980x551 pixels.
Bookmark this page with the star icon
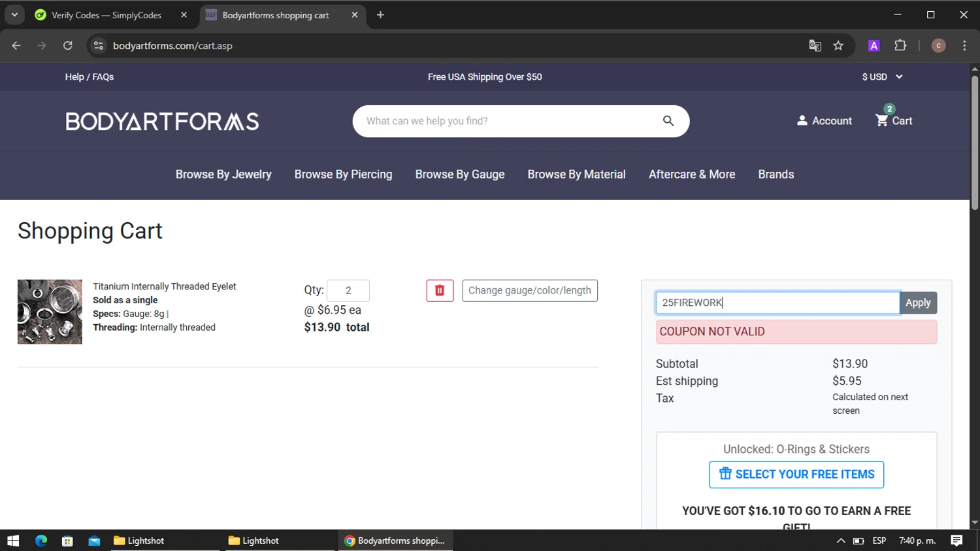[x=838, y=46]
